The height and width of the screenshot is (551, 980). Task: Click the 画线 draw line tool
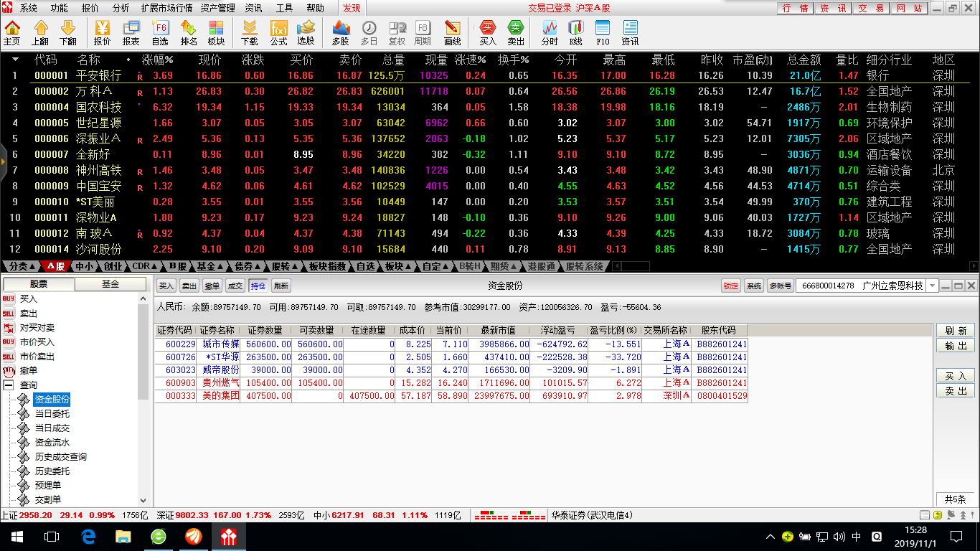(x=452, y=32)
